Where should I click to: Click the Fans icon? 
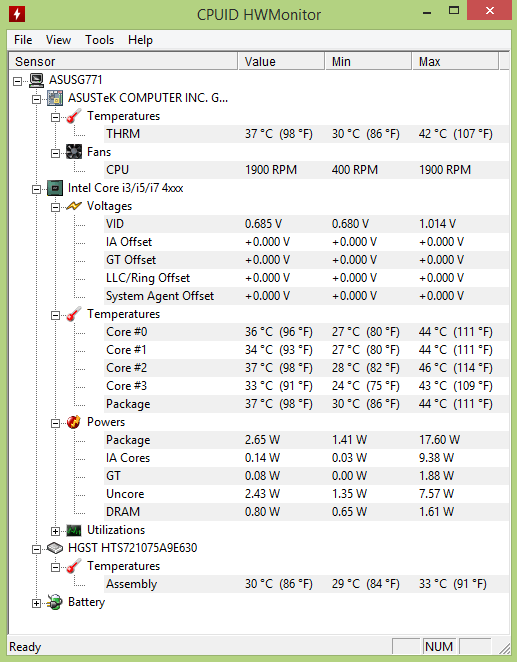point(74,152)
